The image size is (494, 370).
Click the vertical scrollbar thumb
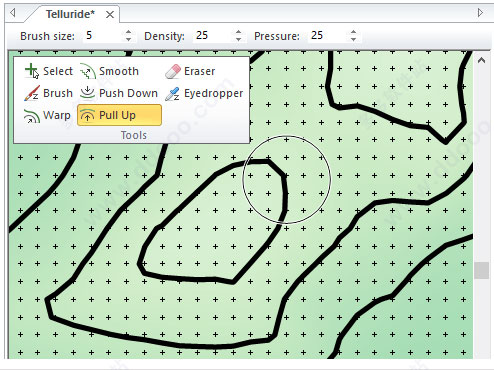click(481, 270)
